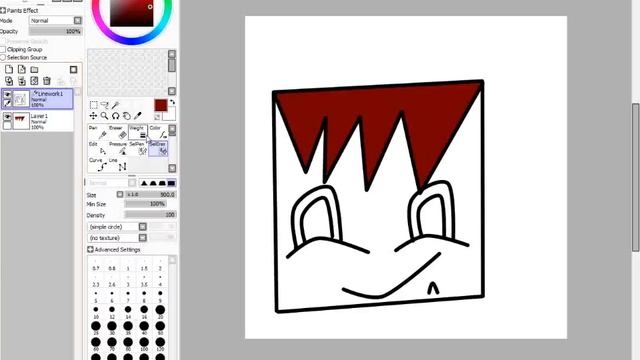The height and width of the screenshot is (360, 640).
Task: Delete the selected layer with trash icon
Action: click(47, 81)
